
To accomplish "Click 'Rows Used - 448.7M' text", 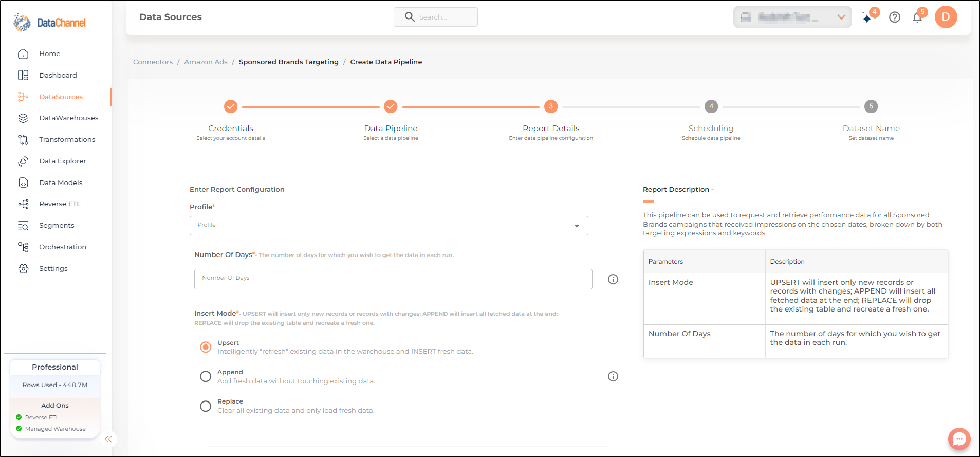I will click(55, 385).
